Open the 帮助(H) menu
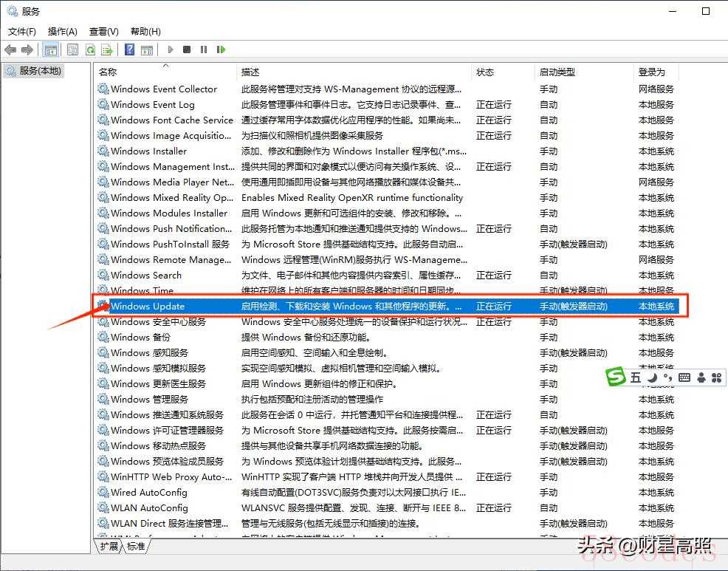 (x=145, y=32)
